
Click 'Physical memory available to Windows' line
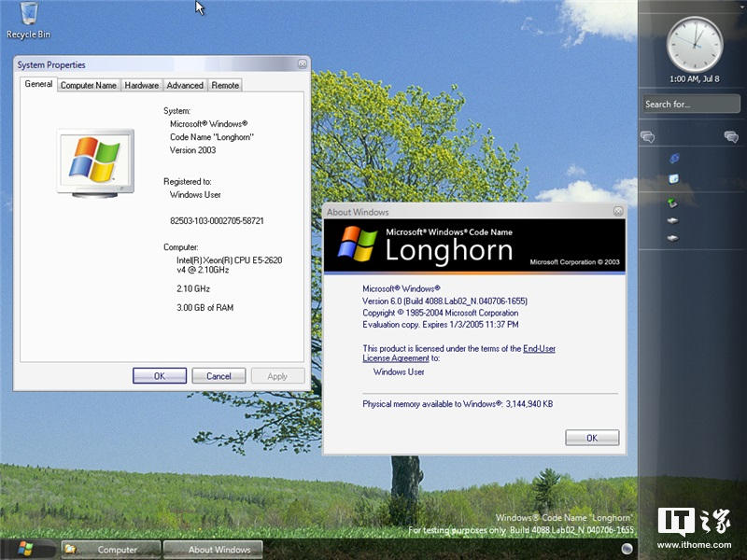click(458, 404)
